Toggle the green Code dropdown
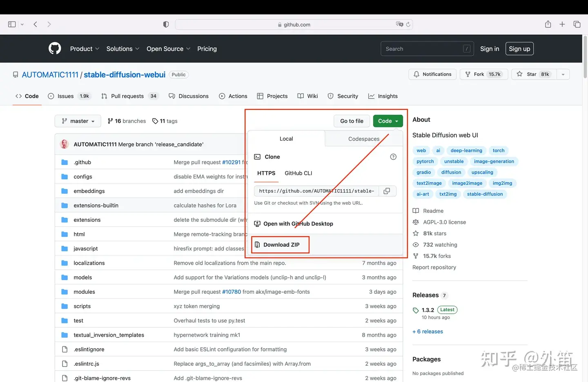588x382 pixels. (388, 121)
